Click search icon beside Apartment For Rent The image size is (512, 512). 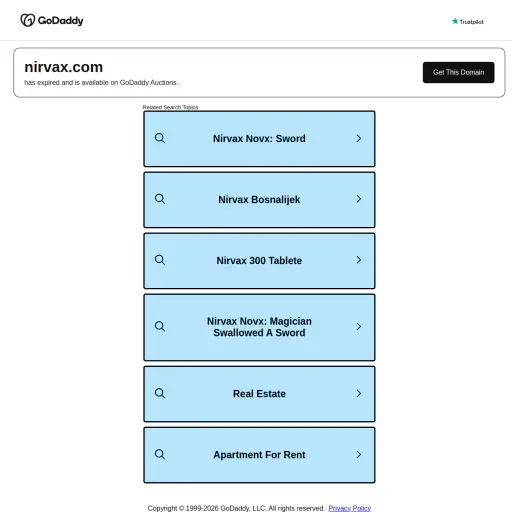coord(160,454)
